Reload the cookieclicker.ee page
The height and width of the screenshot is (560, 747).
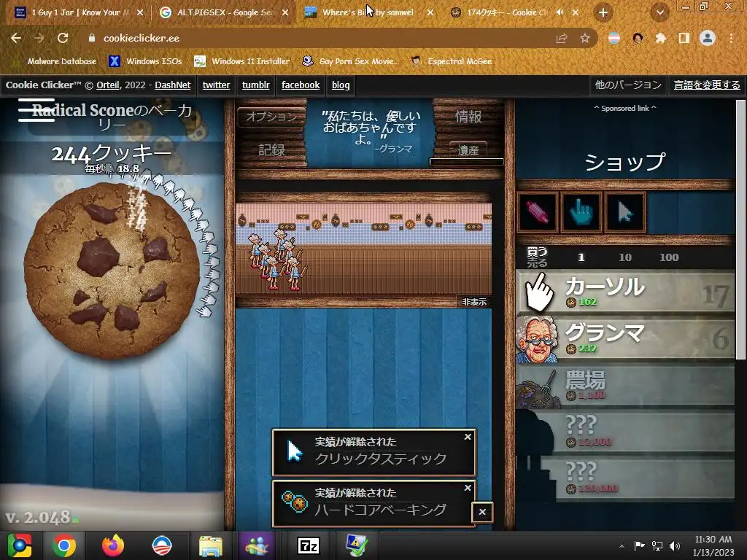63,38
